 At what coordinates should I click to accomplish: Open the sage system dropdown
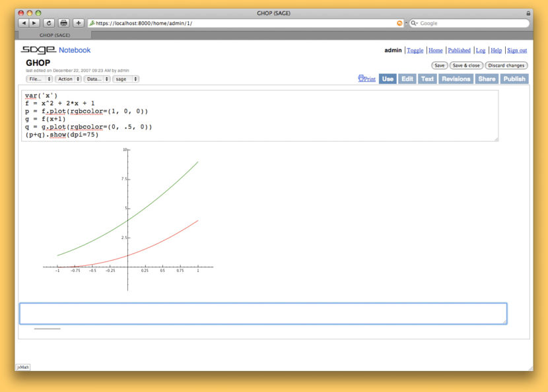pyautogui.click(x=126, y=79)
